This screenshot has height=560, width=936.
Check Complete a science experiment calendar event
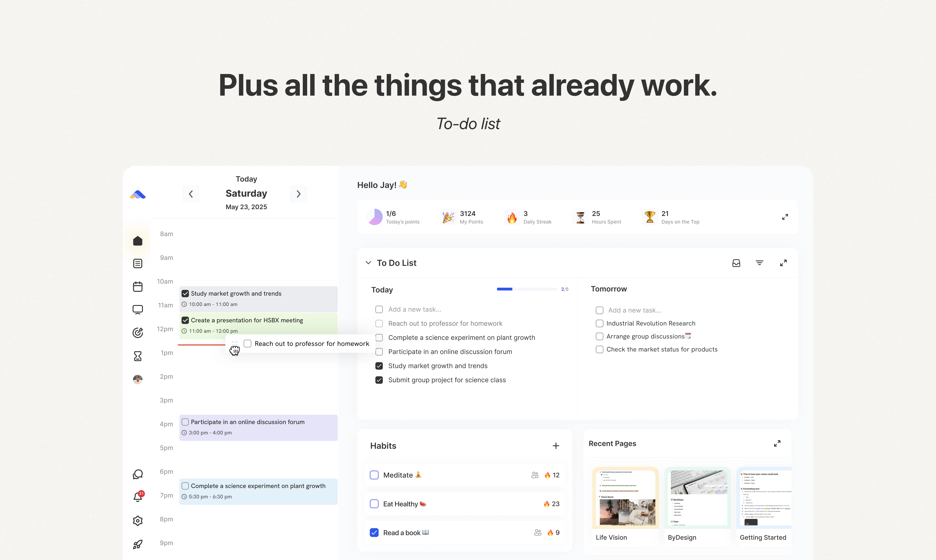[x=185, y=486]
